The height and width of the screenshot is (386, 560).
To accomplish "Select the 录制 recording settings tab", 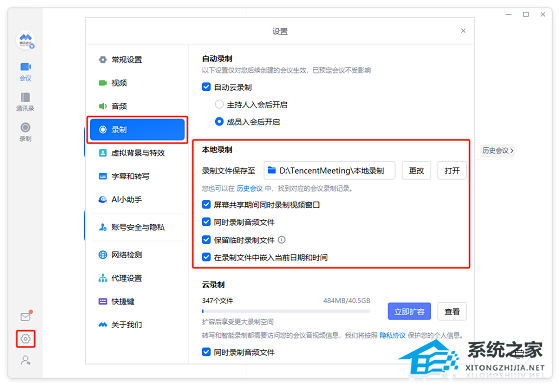I will pyautogui.click(x=137, y=129).
